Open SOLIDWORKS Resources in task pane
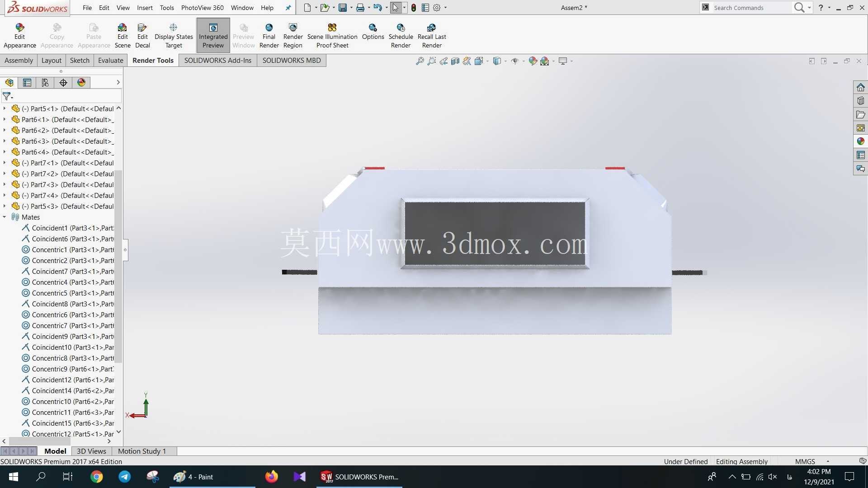The width and height of the screenshot is (868, 488). [x=860, y=87]
